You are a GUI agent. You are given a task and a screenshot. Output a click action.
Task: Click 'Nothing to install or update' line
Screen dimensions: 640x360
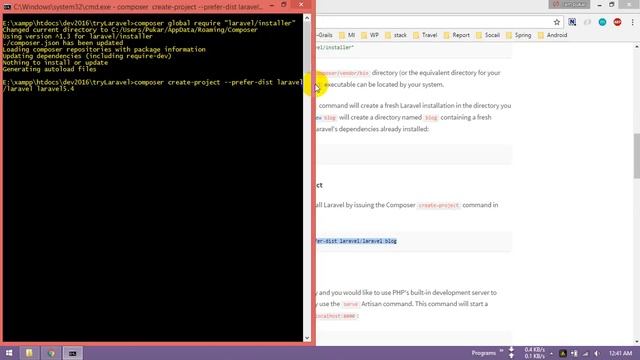[55, 63]
